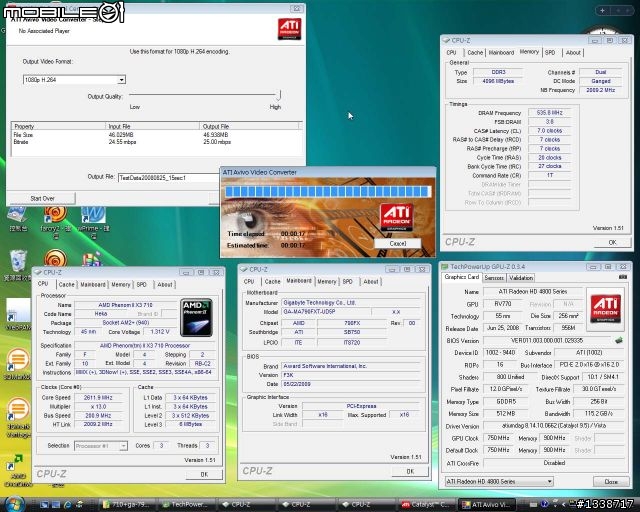Open the GPU-Z graphics card selection dropdown

pos(549,481)
